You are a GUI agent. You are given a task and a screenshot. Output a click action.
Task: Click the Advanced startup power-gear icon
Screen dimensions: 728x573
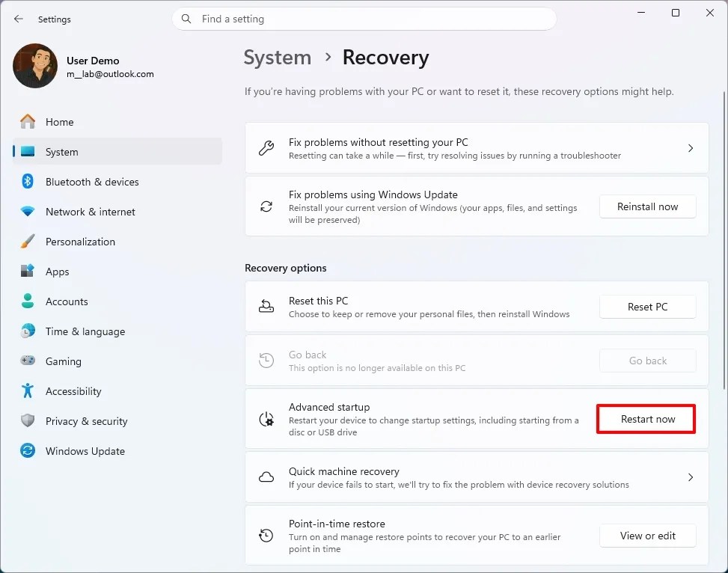tap(266, 420)
